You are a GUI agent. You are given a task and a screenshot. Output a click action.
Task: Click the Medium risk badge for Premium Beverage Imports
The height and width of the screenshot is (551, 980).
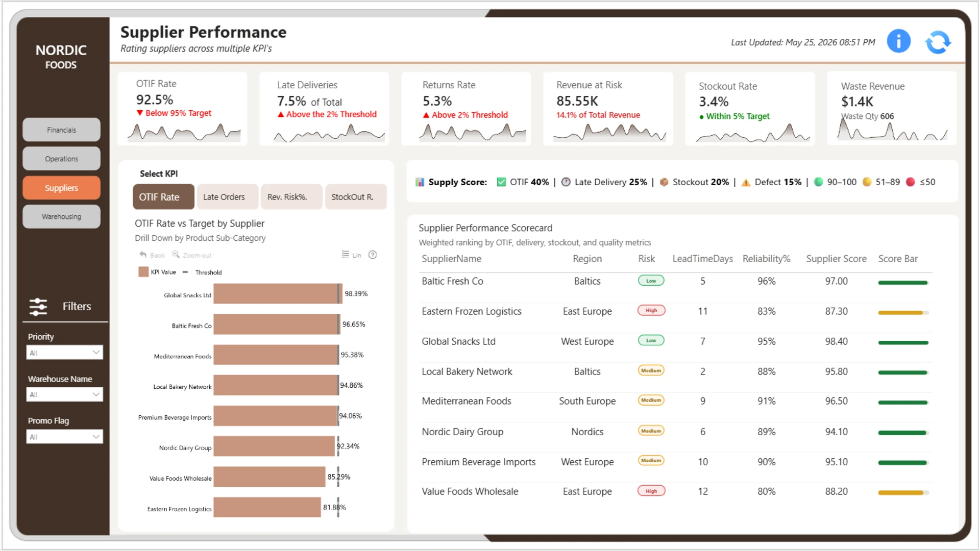click(651, 461)
